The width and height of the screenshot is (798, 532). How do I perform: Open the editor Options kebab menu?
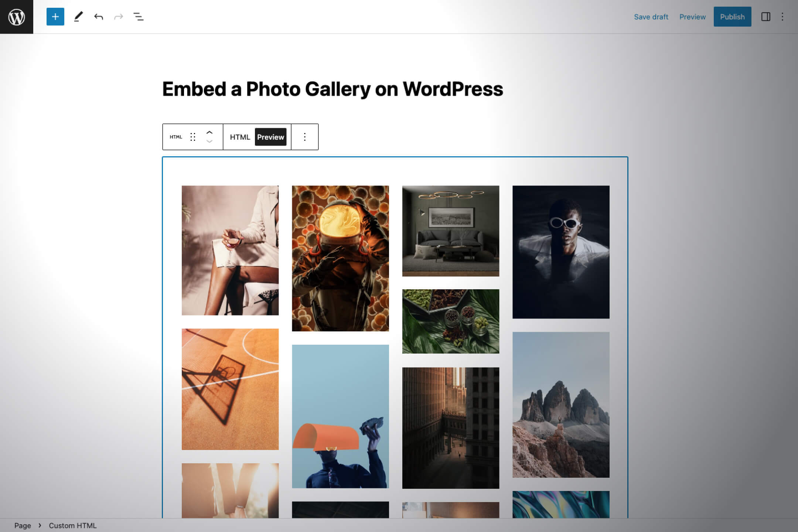tap(782, 17)
